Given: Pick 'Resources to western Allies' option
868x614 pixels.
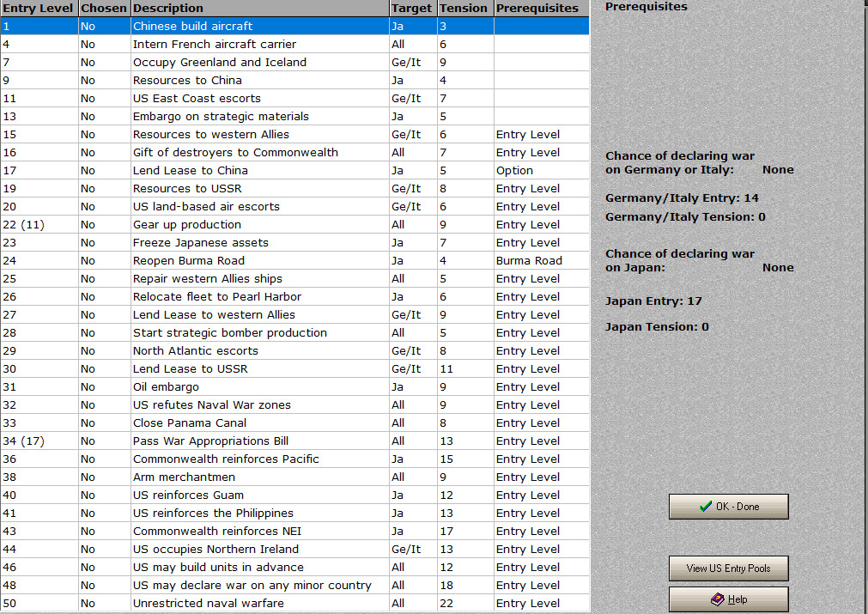Looking at the screenshot, I should (294, 135).
